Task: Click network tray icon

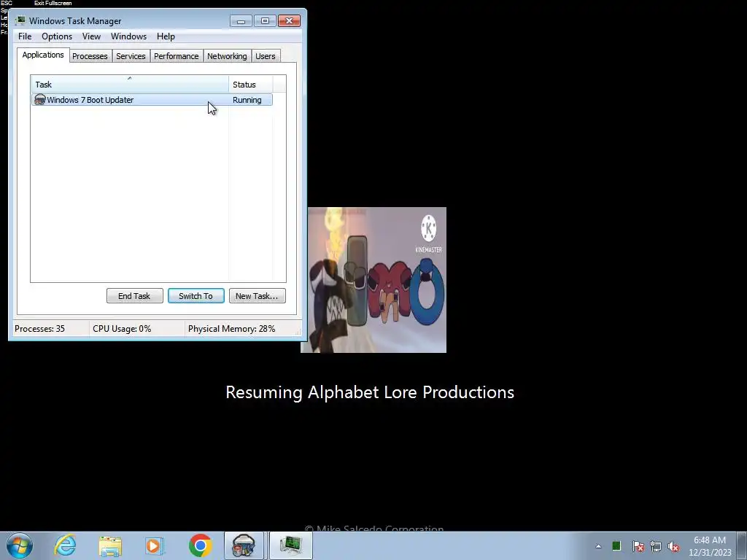Action: coord(656,546)
